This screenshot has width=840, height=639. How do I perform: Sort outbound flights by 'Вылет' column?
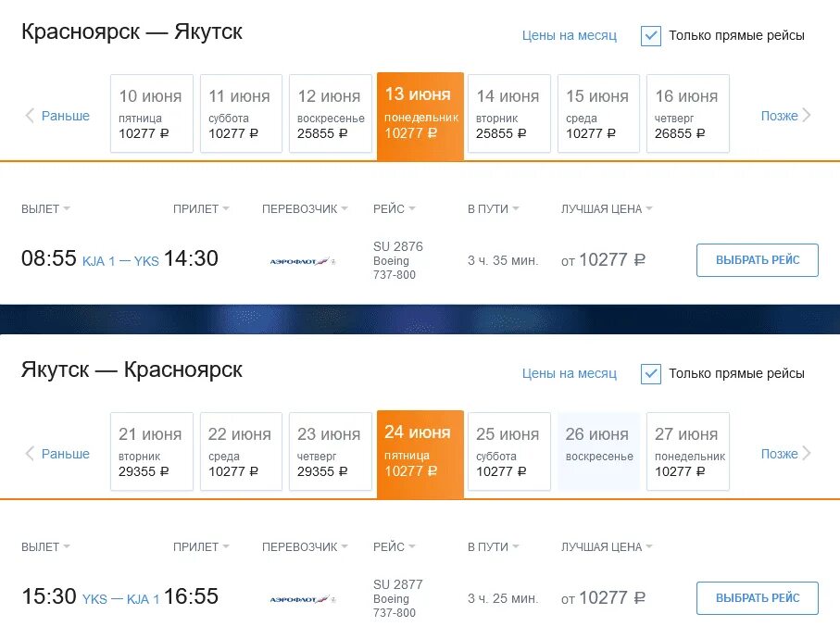click(45, 209)
